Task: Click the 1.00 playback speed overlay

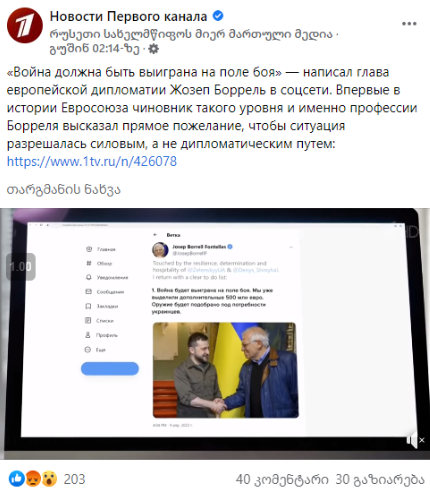Action: 21,267
